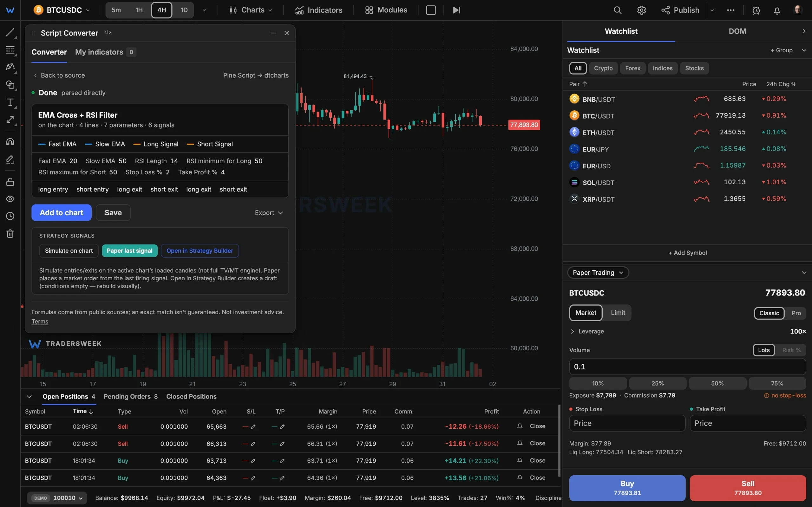
Task: Click Paper last signal button
Action: [129, 250]
